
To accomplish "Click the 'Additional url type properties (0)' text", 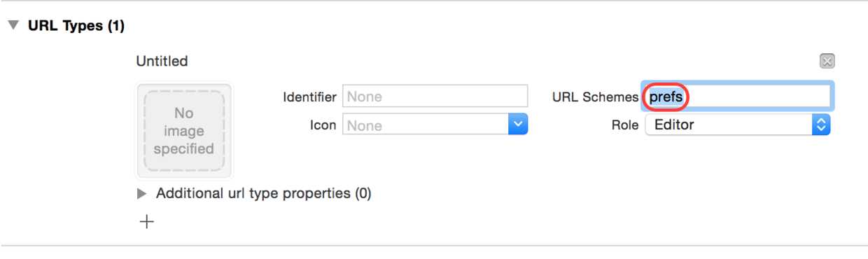I will [263, 193].
